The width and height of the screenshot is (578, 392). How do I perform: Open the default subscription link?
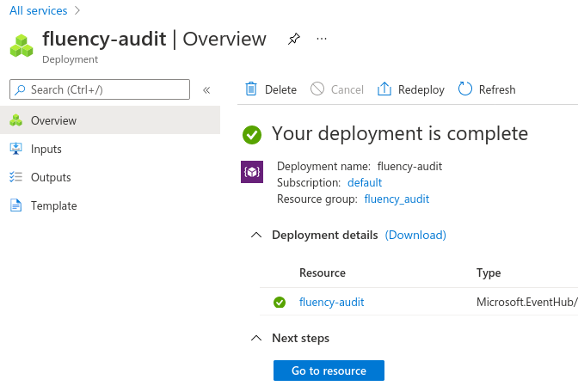point(365,183)
